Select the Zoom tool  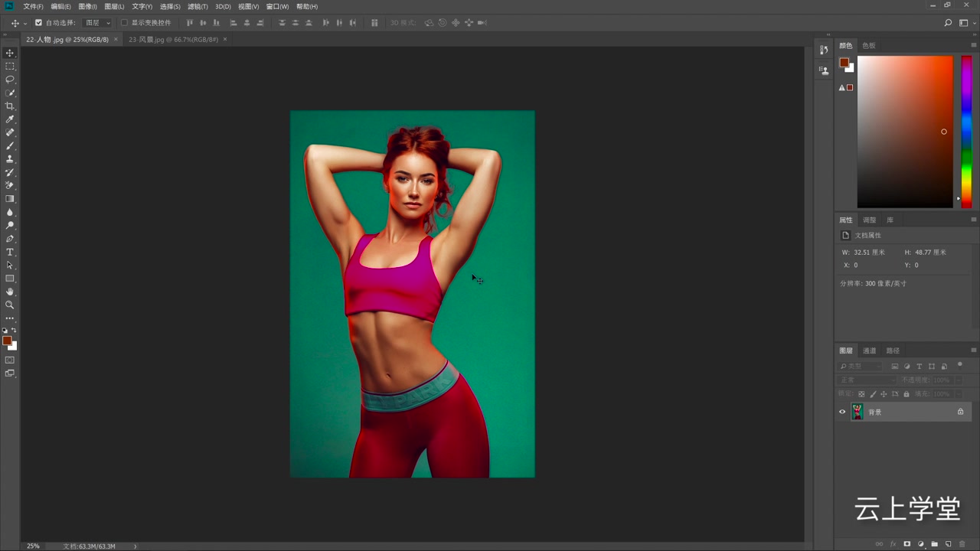point(10,305)
